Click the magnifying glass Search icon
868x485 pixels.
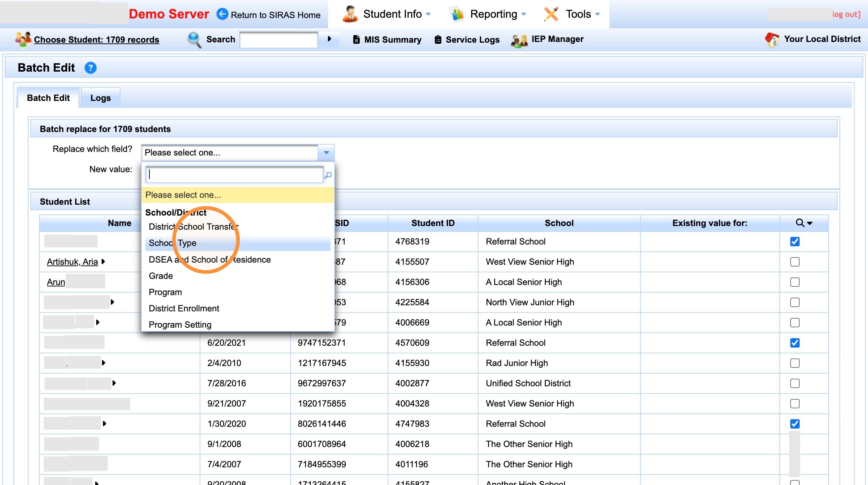click(x=194, y=39)
